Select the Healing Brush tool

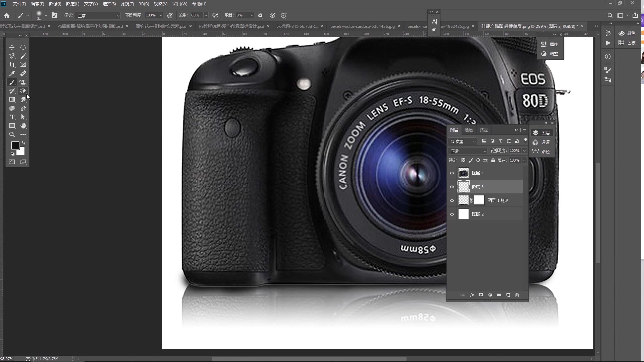[23, 74]
